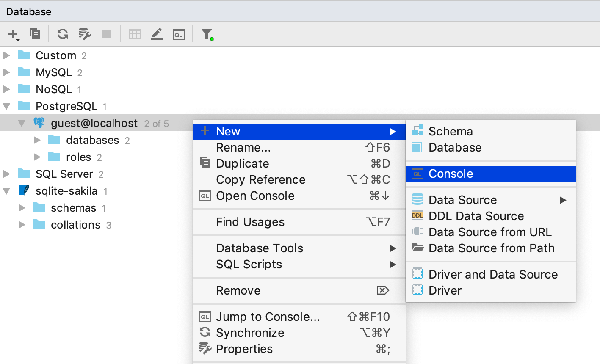600x364 pixels.
Task: Choose Remove from context menu
Action: pos(299,290)
